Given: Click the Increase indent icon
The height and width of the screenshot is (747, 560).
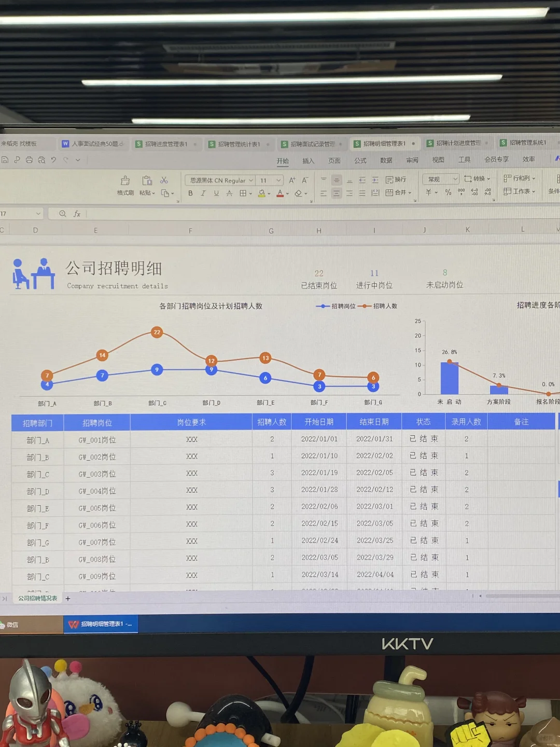Looking at the screenshot, I should pos(375,180).
